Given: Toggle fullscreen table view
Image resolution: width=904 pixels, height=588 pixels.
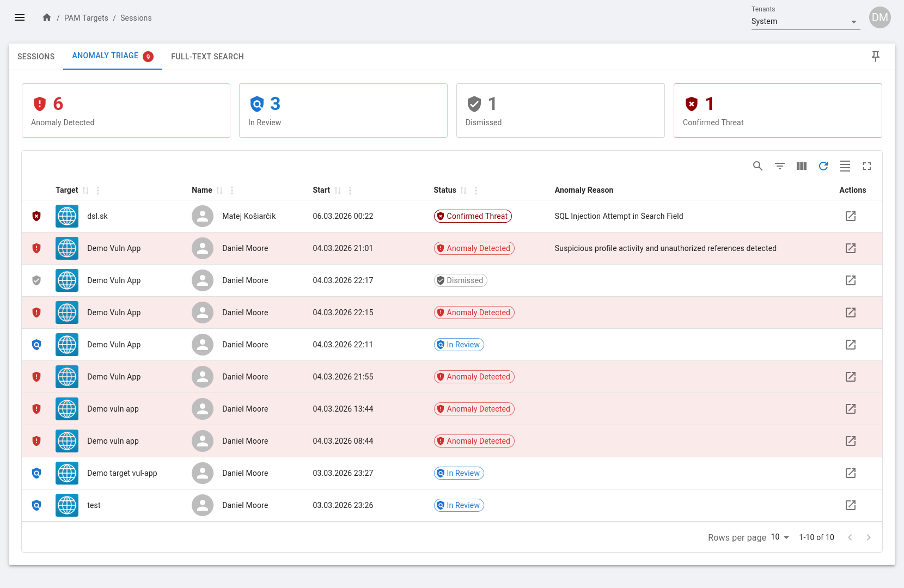Looking at the screenshot, I should point(866,166).
